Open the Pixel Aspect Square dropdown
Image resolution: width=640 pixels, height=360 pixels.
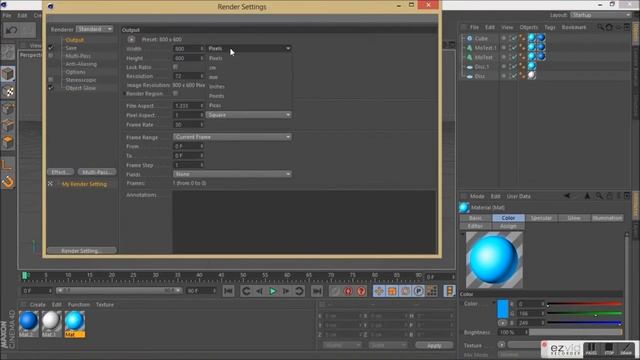(249, 115)
